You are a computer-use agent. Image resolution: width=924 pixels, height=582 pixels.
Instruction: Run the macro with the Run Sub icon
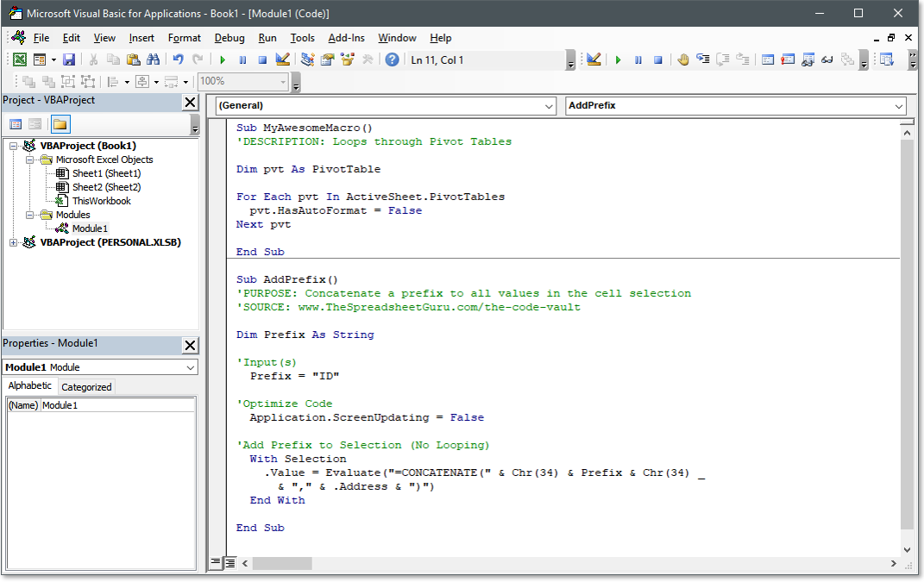(x=222, y=59)
